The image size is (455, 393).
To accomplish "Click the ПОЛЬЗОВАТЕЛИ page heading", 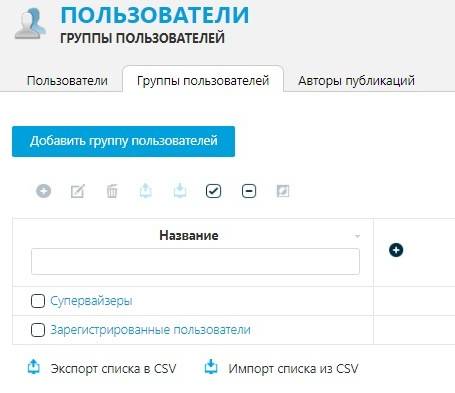I will click(x=155, y=15).
